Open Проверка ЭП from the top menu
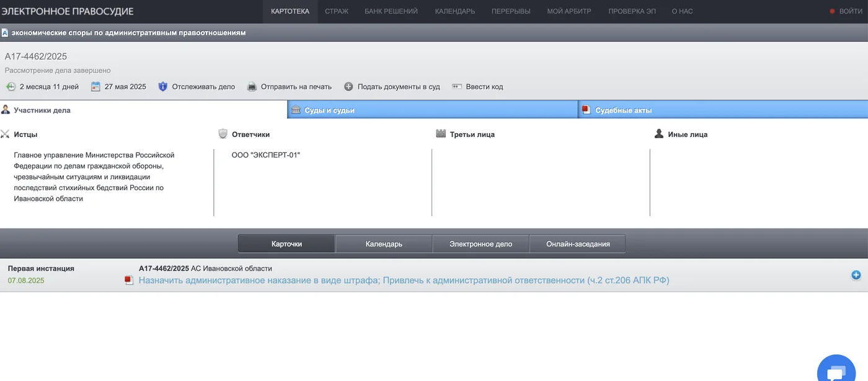This screenshot has width=868, height=381. coord(632,11)
